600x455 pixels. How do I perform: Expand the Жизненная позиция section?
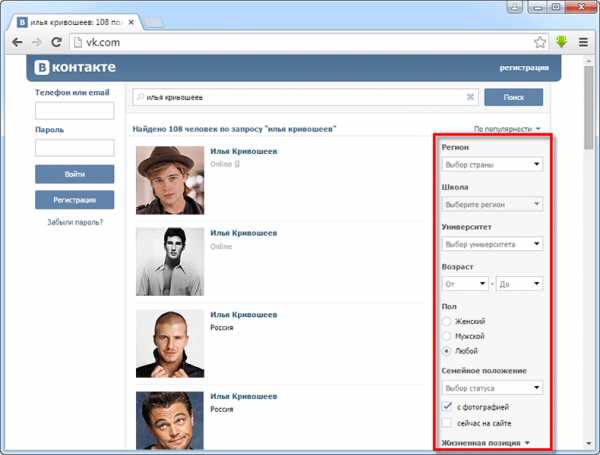[x=486, y=443]
